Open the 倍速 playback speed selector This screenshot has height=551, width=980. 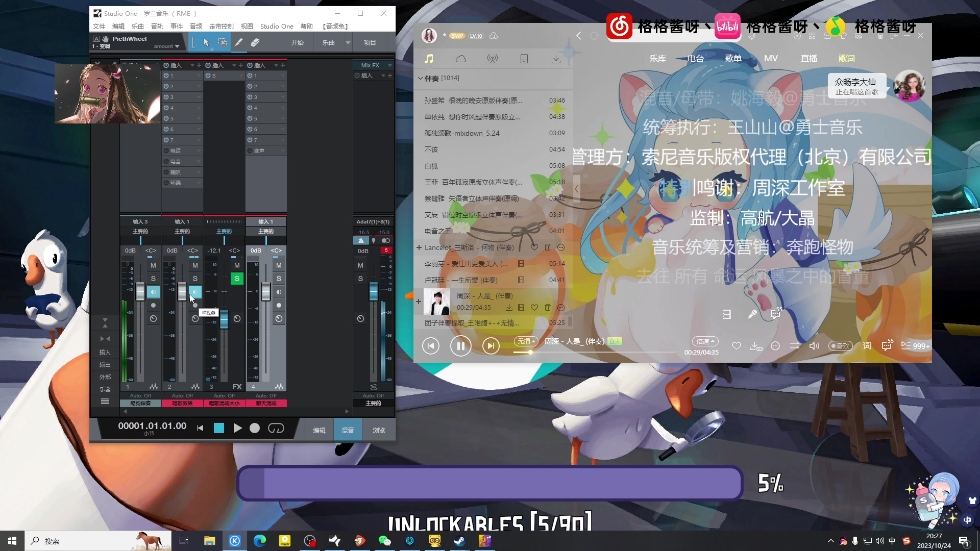coord(705,341)
